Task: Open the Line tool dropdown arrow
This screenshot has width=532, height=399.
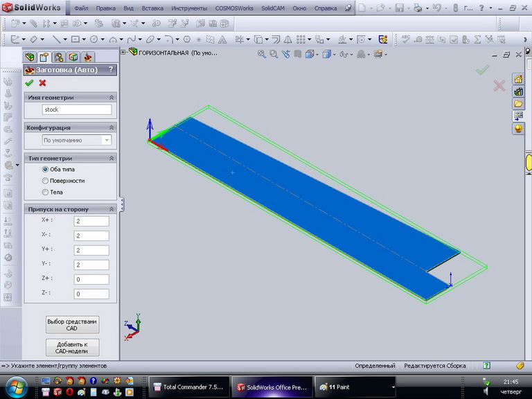Action: (65, 39)
